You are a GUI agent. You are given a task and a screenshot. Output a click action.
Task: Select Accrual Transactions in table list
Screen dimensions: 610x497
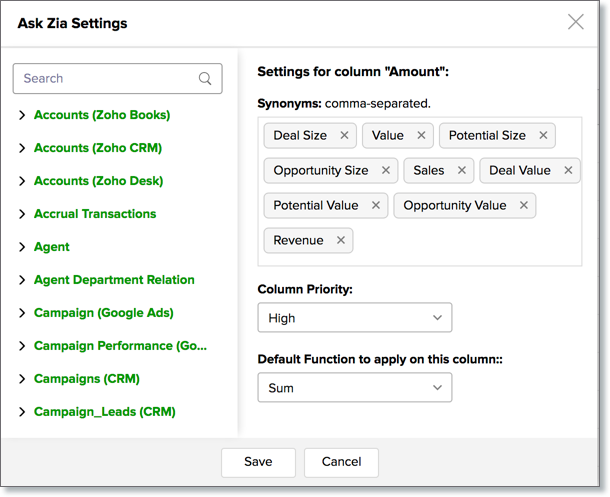coord(95,214)
